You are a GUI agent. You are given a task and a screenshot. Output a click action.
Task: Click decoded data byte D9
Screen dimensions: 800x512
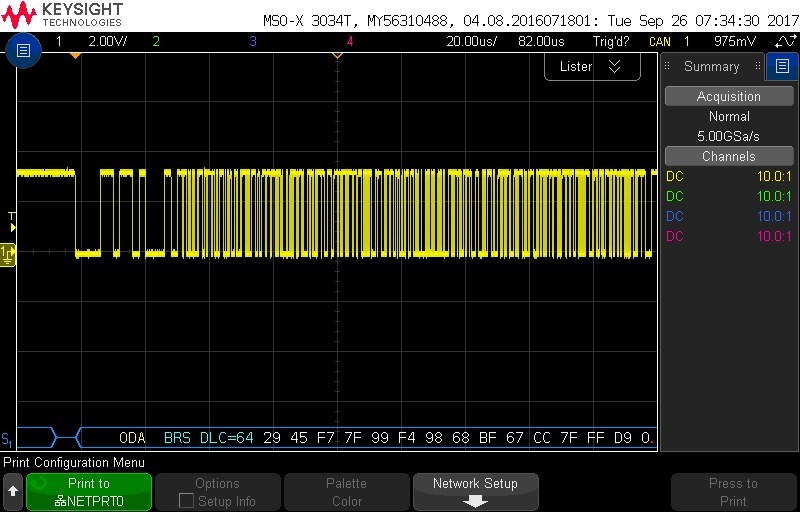(622, 438)
